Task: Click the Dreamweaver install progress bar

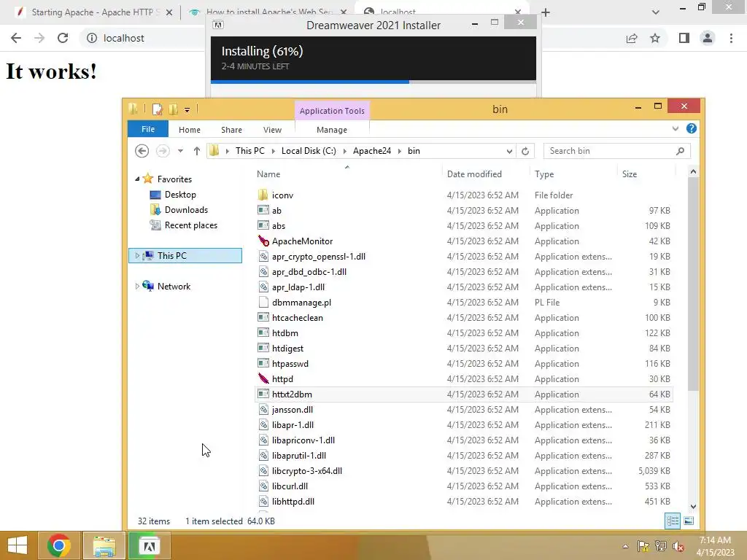Action: point(373,82)
